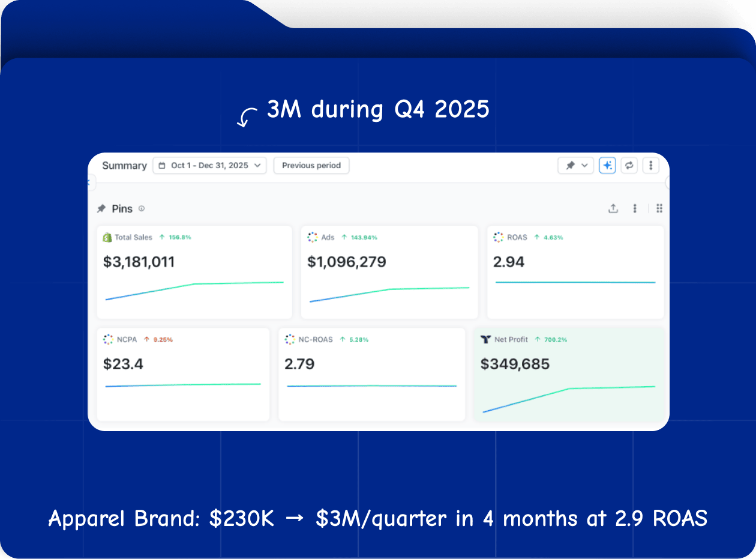Collapse the left sidebar arrow
The width and height of the screenshot is (756, 559).
coord(90,181)
